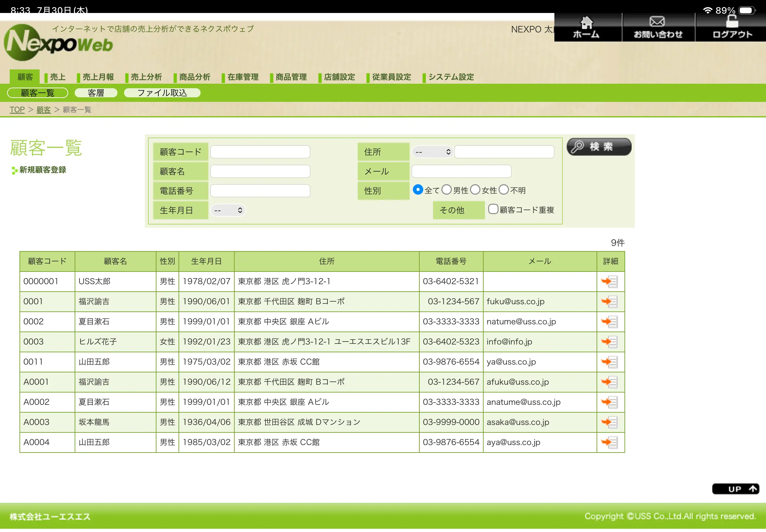The width and height of the screenshot is (766, 532).
Task: Open detail icon for customer code 0001
Action: pyautogui.click(x=609, y=302)
